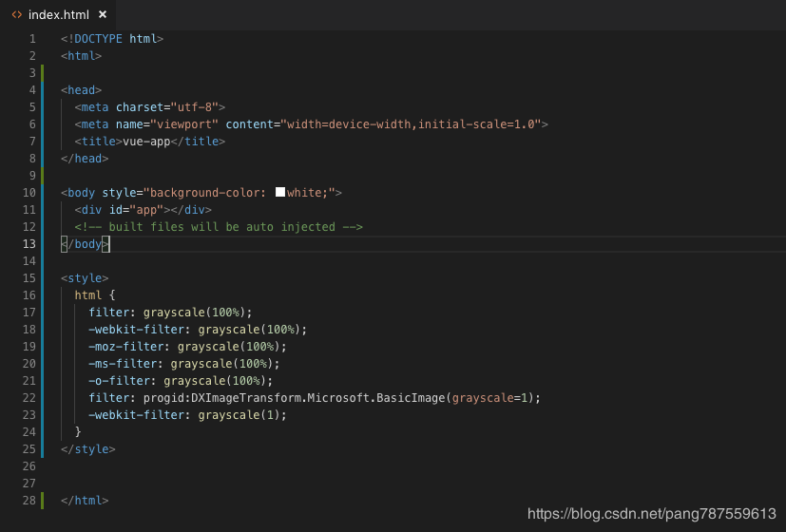Click the built files auto injected comment
The height and width of the screenshot is (532, 786).
coord(219,227)
